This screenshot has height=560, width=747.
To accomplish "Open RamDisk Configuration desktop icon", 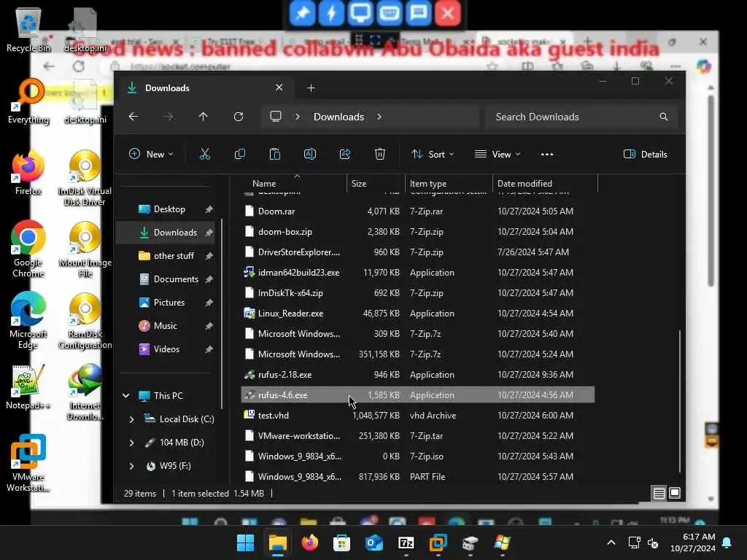I will pos(85,321).
